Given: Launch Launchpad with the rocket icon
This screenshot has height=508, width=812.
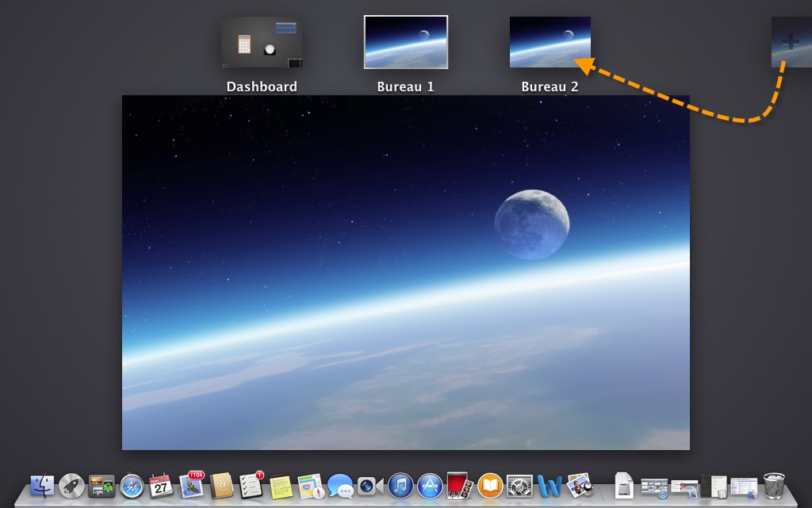Looking at the screenshot, I should pyautogui.click(x=71, y=485).
